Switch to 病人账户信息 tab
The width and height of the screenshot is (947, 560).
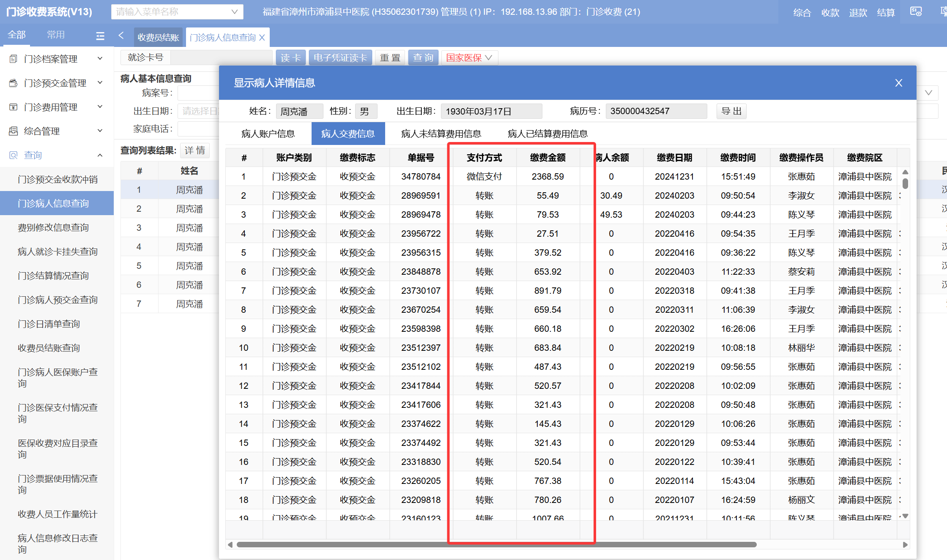click(268, 134)
